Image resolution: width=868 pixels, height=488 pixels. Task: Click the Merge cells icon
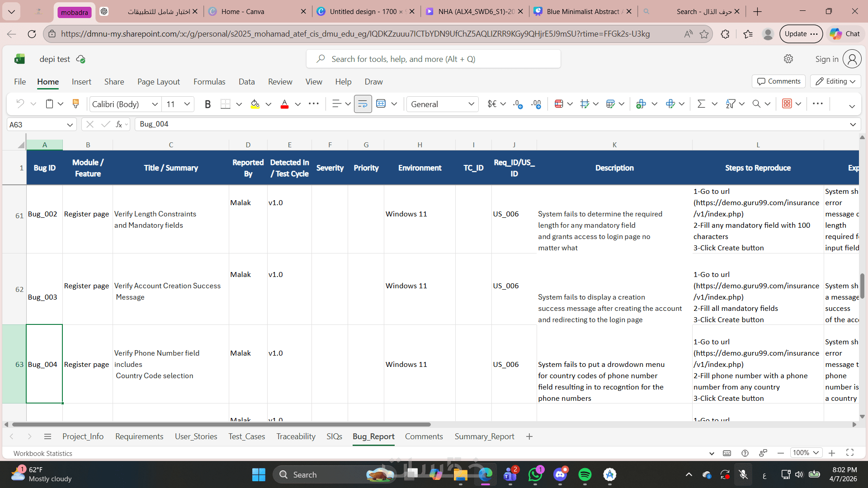381,104
